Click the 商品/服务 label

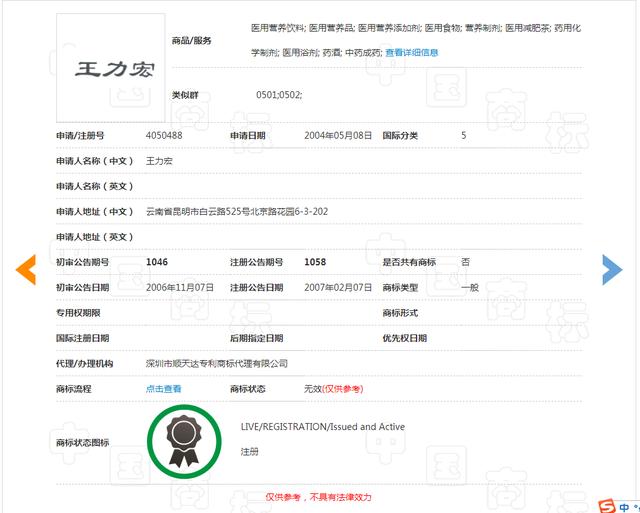[191, 40]
